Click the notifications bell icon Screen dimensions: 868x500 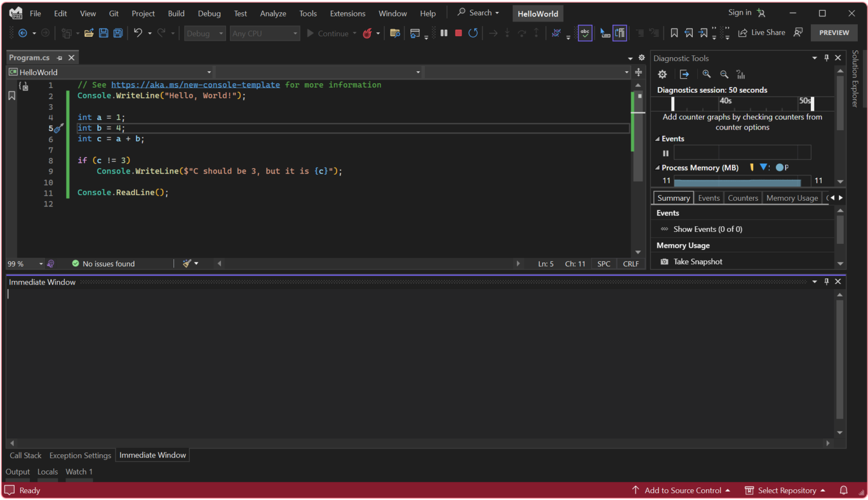(843, 490)
